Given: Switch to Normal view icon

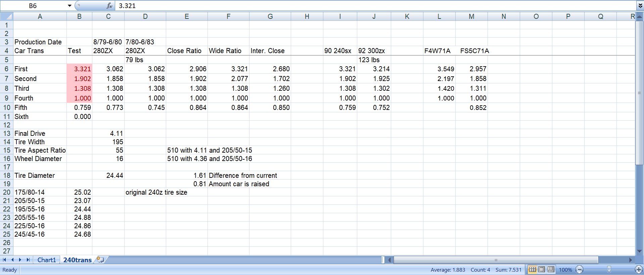Looking at the screenshot, I should (532, 270).
